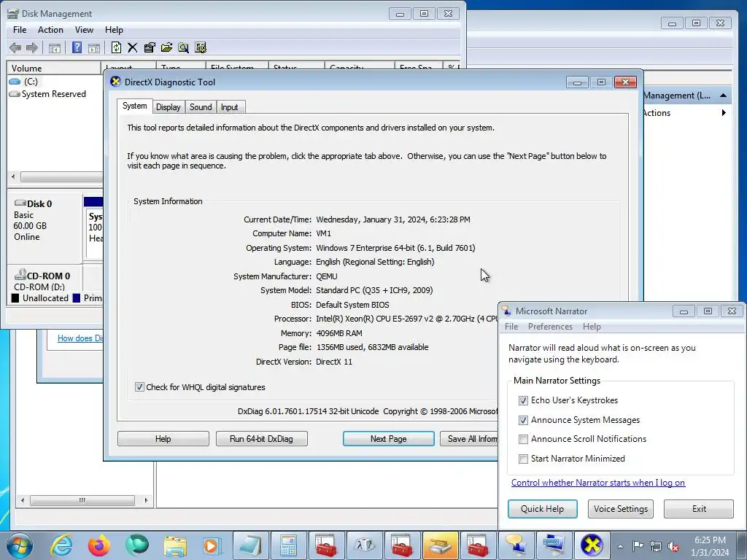Image resolution: width=747 pixels, height=560 pixels.
Task: Click the network tray icon
Action: coord(656,546)
